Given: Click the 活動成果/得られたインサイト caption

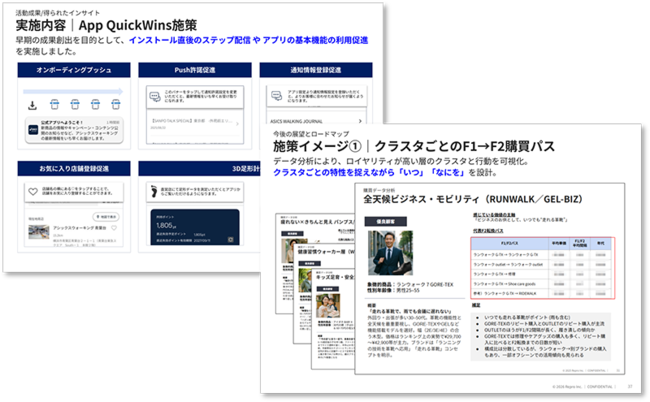Looking at the screenshot, I should click(58, 13).
